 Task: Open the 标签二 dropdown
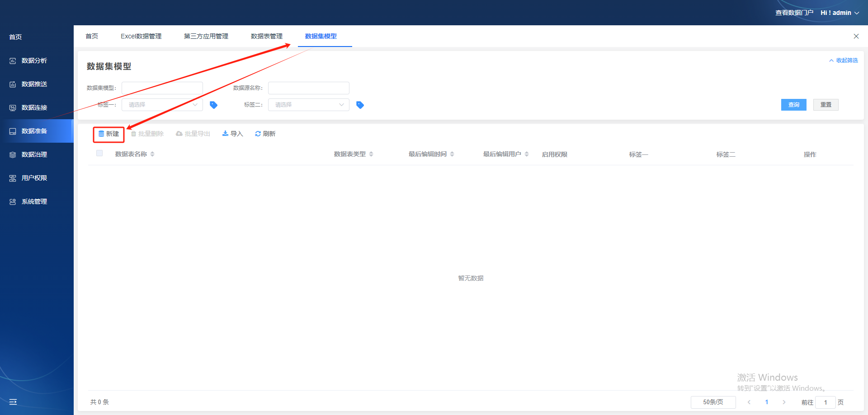pos(308,105)
